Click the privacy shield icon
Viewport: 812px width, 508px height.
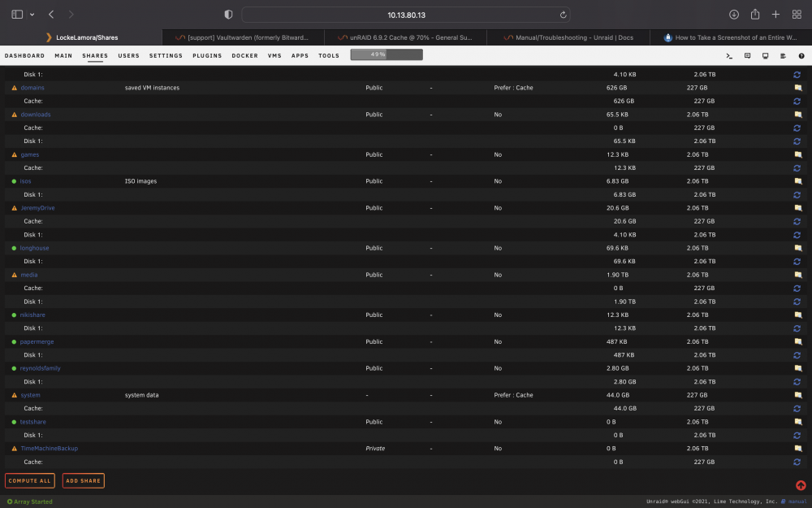point(228,15)
